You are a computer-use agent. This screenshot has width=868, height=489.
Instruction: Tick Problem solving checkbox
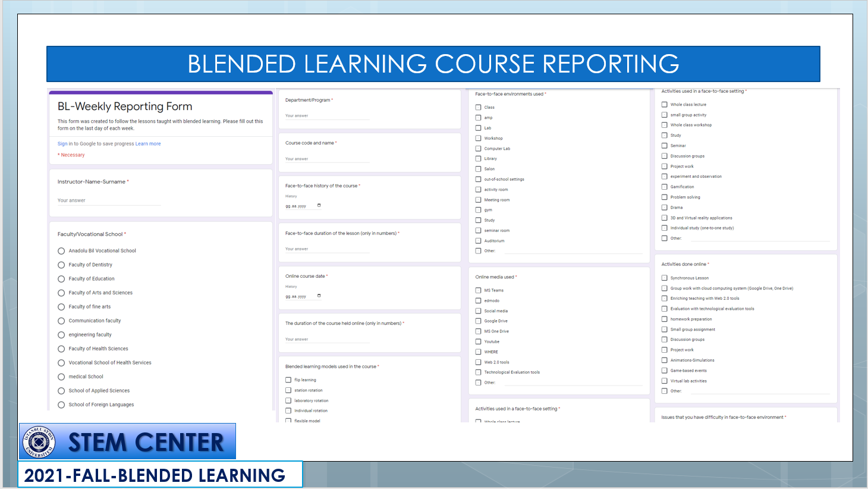tap(664, 197)
